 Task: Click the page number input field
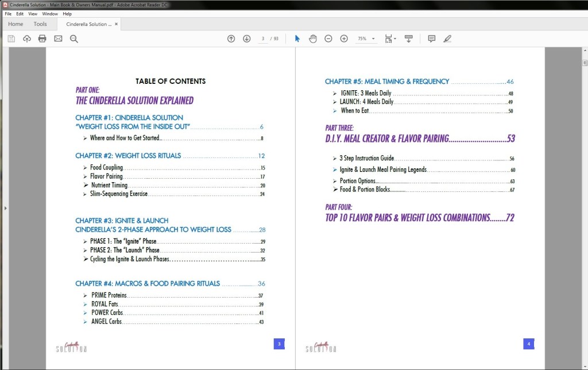coord(263,38)
